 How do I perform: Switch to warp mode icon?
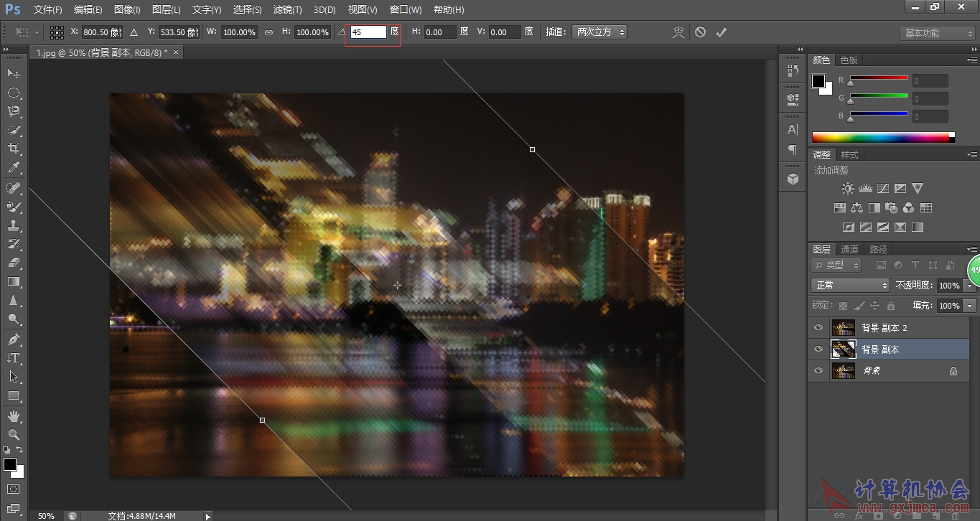[x=678, y=32]
